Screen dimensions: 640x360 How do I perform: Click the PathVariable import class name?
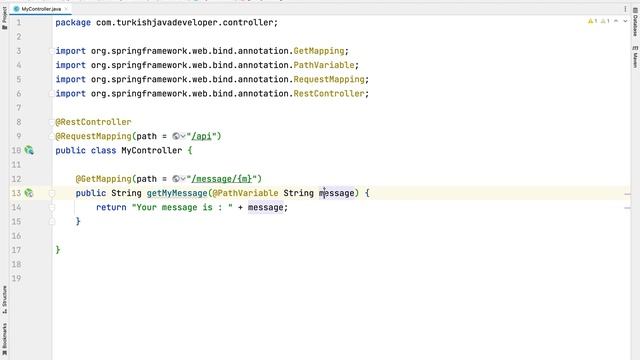coord(324,65)
